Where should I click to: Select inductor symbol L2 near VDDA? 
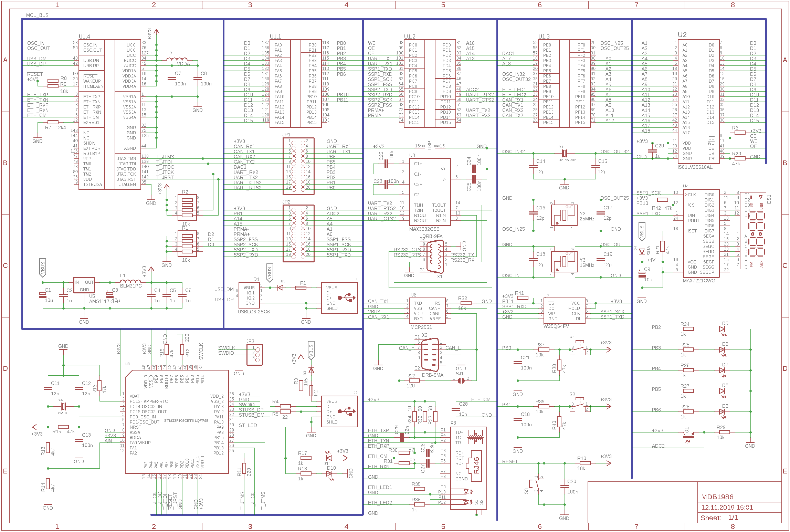click(x=177, y=60)
